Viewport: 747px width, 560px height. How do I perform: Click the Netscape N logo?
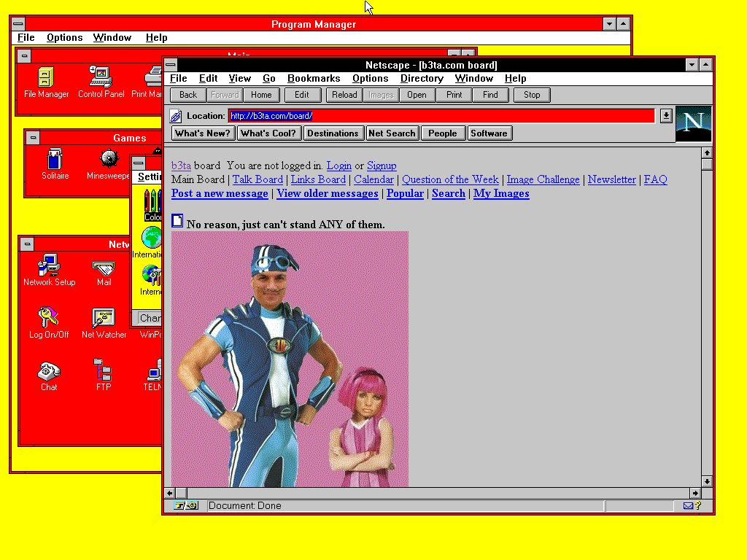693,123
